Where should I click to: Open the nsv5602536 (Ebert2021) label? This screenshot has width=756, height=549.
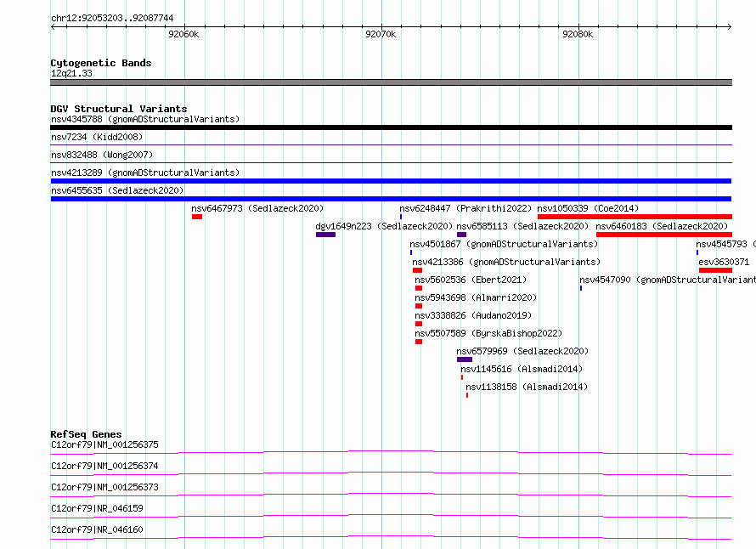[x=471, y=280]
